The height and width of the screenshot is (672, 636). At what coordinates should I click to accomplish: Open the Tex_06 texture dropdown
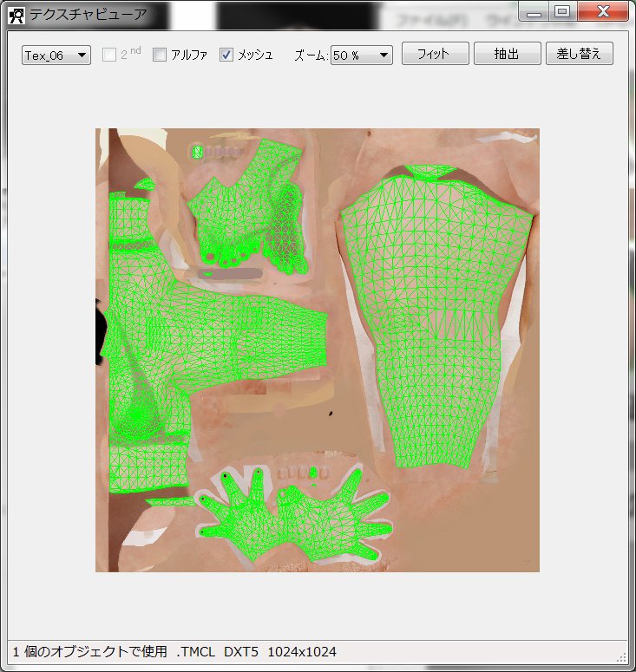[x=56, y=55]
